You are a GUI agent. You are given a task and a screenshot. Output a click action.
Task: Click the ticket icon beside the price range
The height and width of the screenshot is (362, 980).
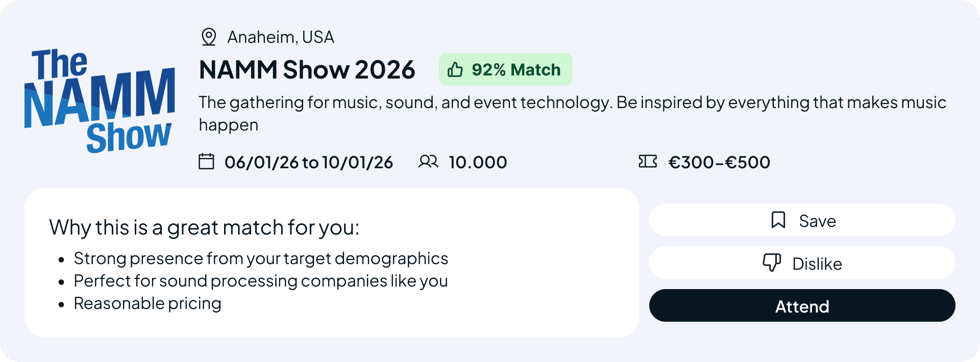coord(648,162)
